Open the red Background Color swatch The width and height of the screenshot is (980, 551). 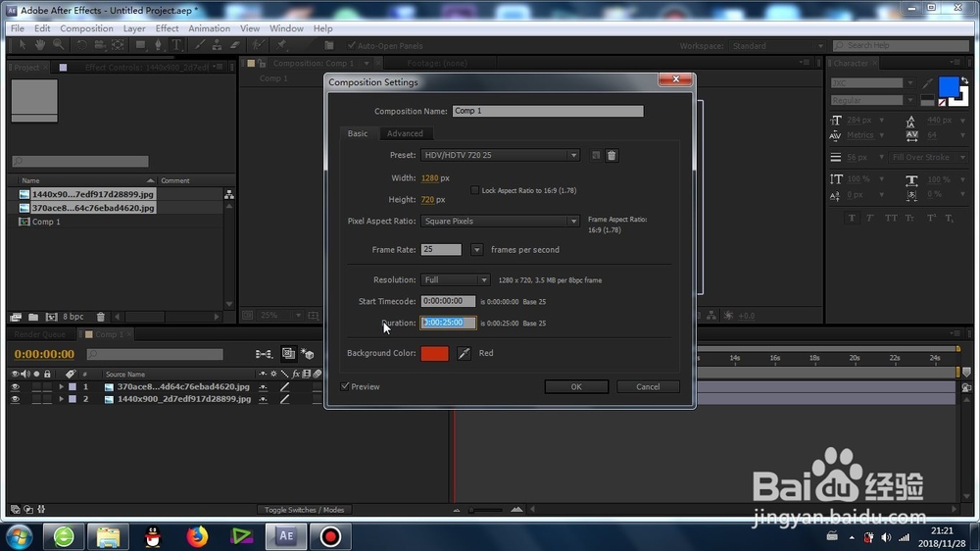434,353
